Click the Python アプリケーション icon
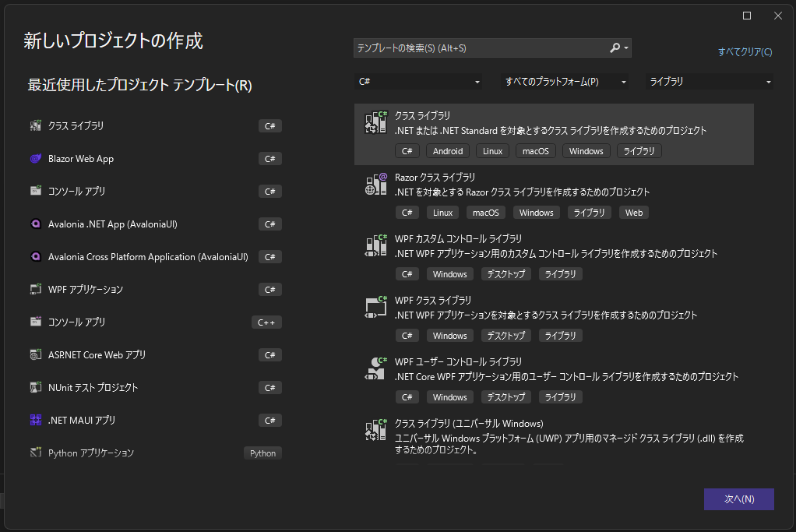The width and height of the screenshot is (796, 532). (35, 453)
